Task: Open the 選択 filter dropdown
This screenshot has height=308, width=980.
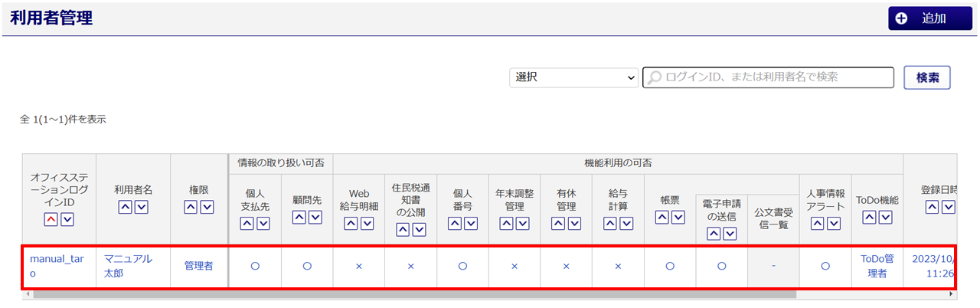Action: [x=573, y=77]
